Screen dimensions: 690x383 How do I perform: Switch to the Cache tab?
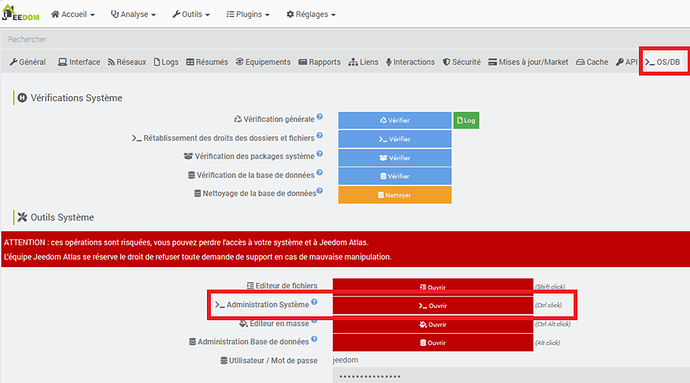tap(592, 62)
